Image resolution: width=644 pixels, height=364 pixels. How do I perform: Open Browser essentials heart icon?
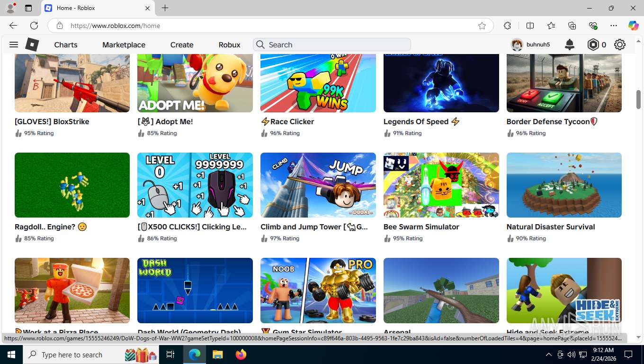(593, 26)
